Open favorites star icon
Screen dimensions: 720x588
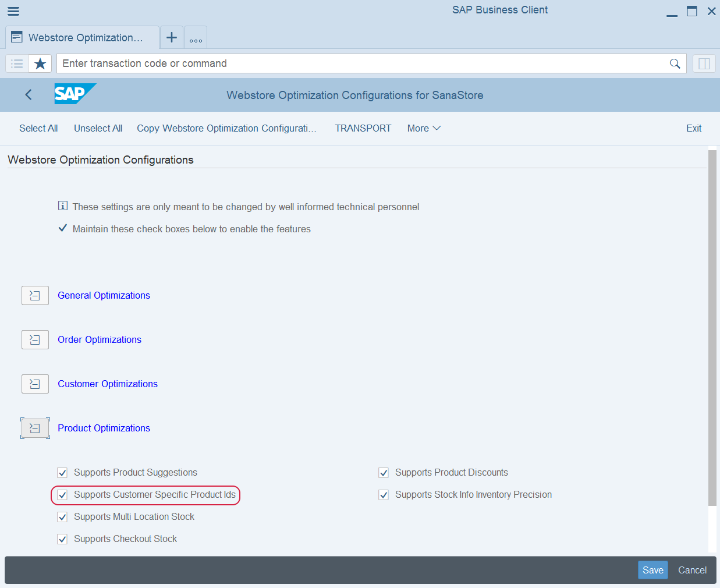[40, 63]
